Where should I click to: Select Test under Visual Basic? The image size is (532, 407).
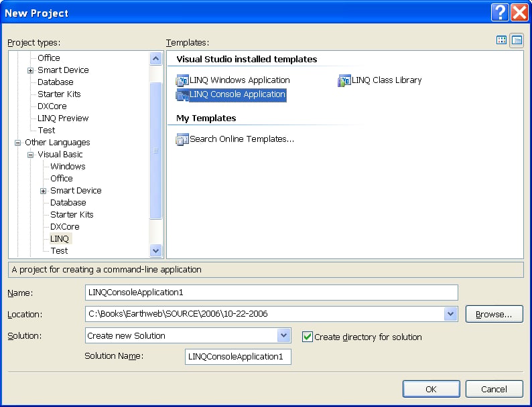(59, 251)
